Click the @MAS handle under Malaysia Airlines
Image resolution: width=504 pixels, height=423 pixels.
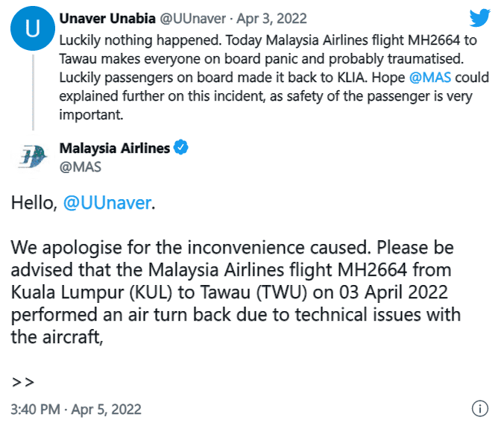tap(81, 167)
